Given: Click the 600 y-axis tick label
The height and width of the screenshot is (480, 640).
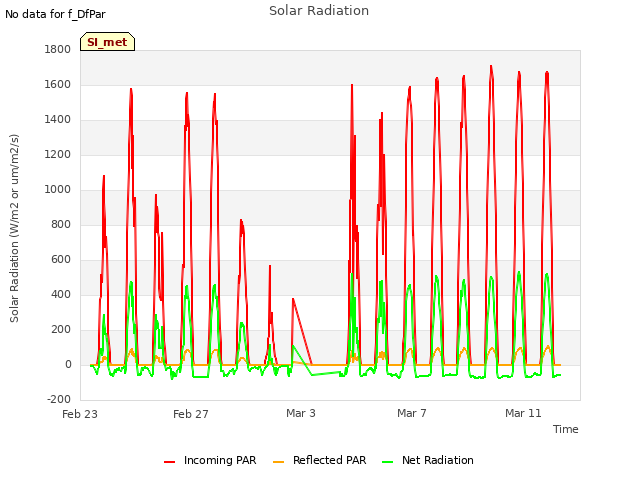Looking at the screenshot, I should [61, 260].
